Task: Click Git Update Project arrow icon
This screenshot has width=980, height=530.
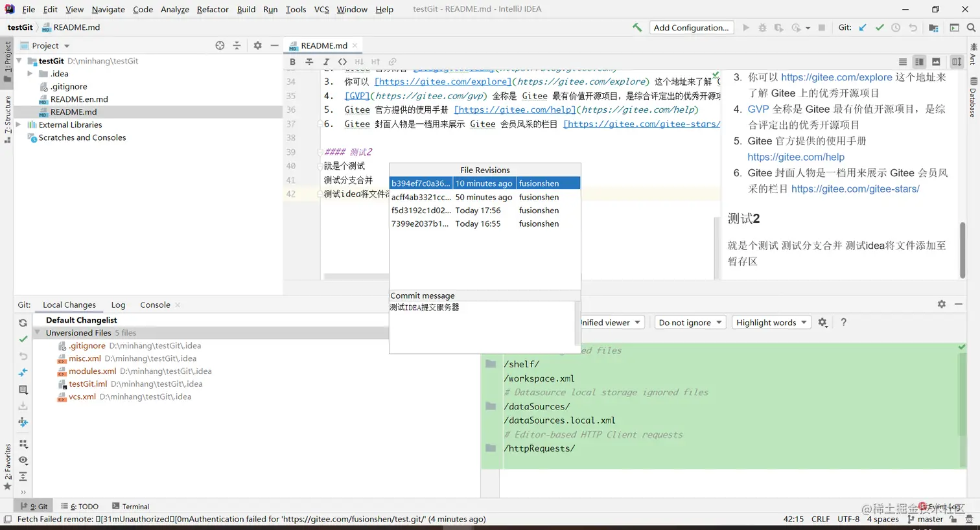Action: pos(863,27)
